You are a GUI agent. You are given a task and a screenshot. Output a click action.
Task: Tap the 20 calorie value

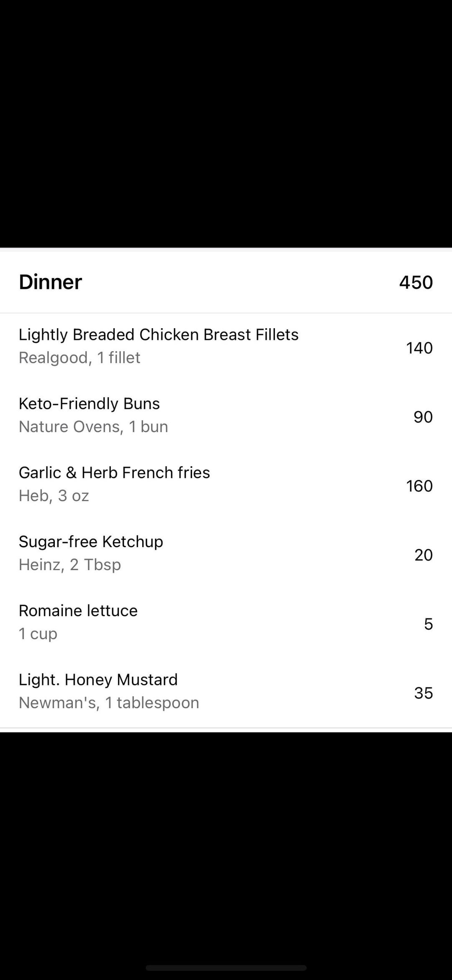click(x=423, y=555)
